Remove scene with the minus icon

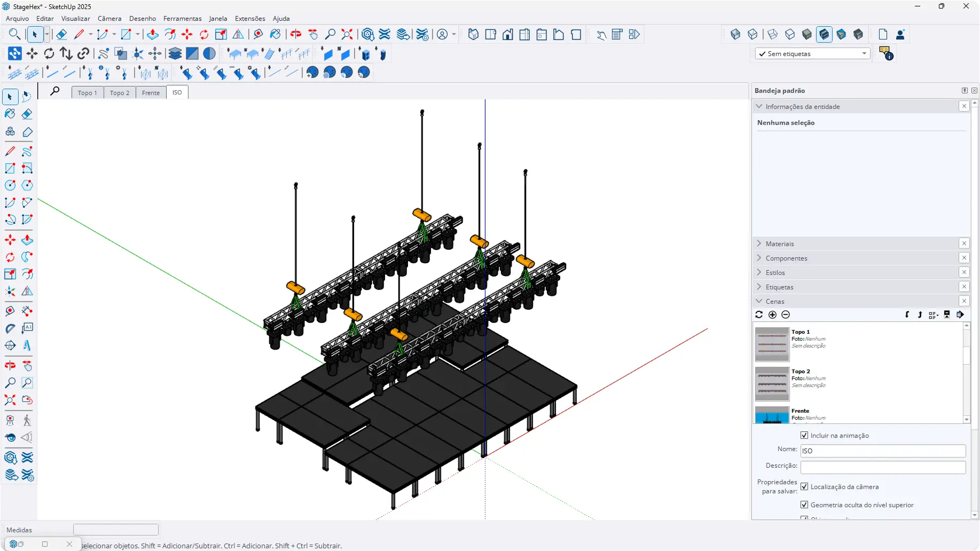click(x=786, y=315)
